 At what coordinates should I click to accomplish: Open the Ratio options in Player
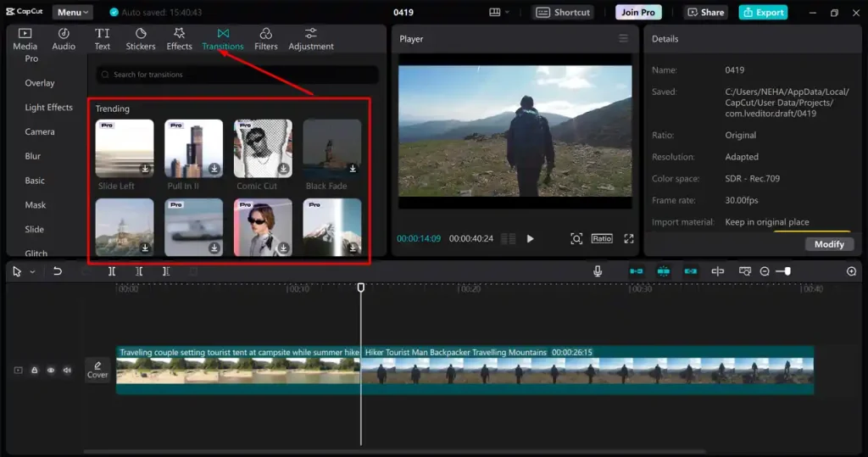pyautogui.click(x=602, y=239)
